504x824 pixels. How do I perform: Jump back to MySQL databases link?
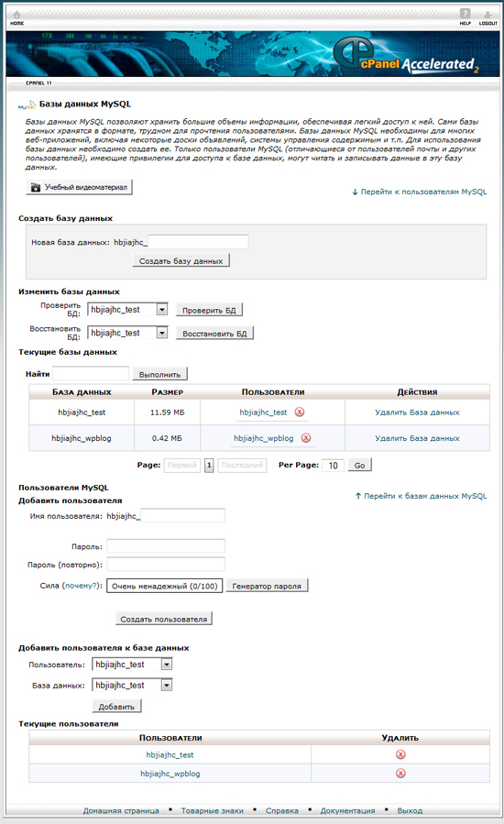coord(421,496)
